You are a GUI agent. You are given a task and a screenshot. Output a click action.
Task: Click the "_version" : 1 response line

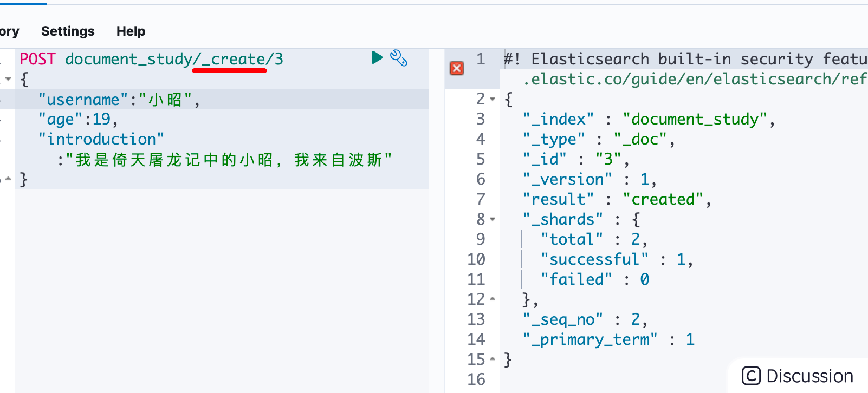(590, 179)
